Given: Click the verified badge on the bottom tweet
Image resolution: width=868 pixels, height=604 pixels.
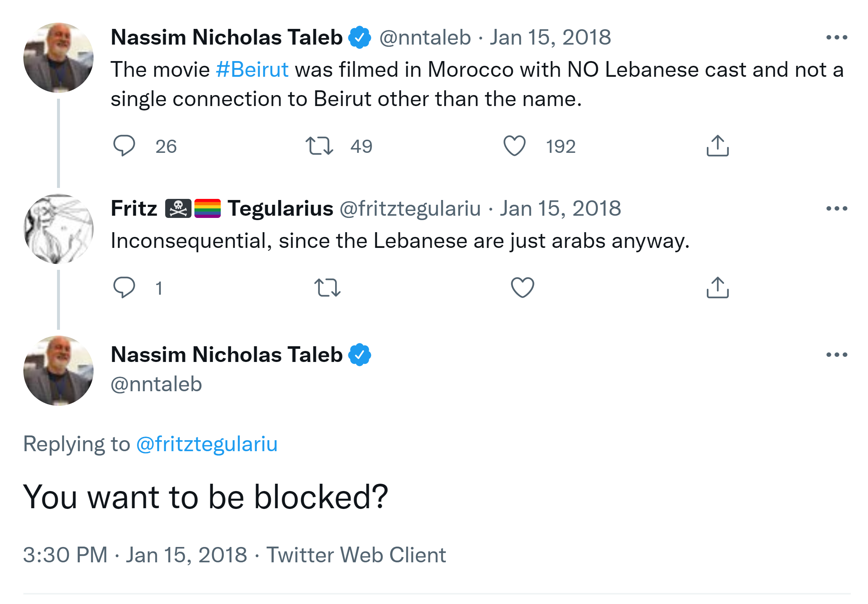Looking at the screenshot, I should 359,355.
